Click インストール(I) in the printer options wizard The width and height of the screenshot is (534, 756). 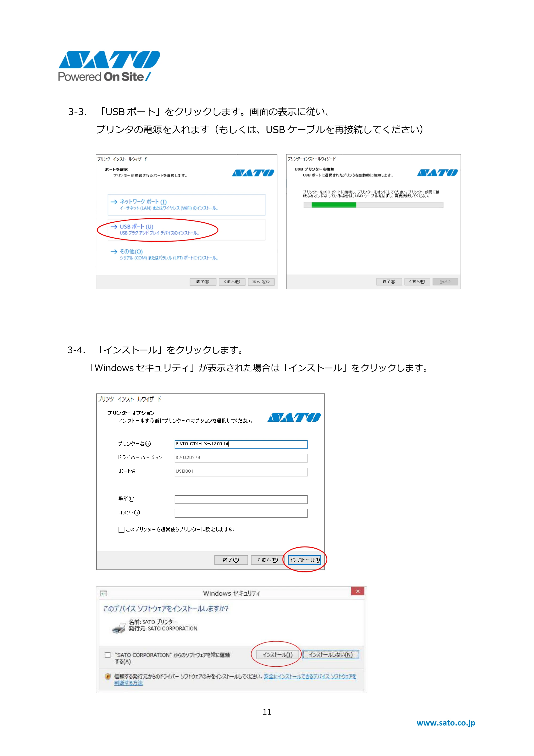click(304, 560)
